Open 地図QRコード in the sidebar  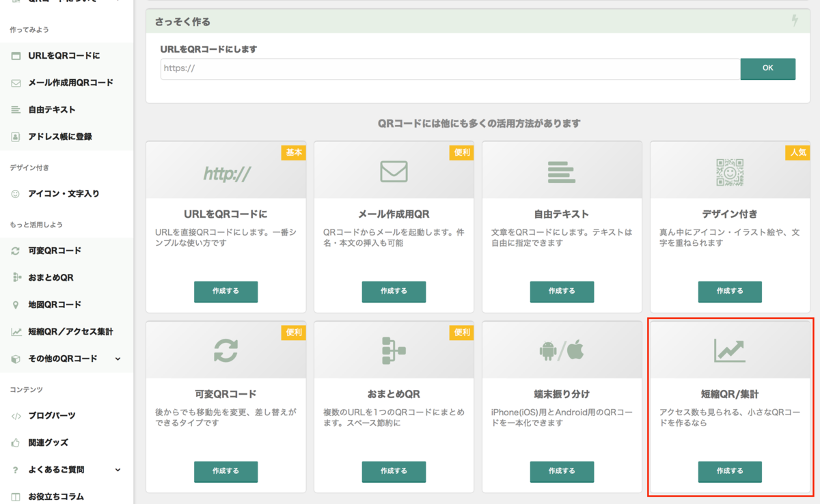(x=55, y=305)
